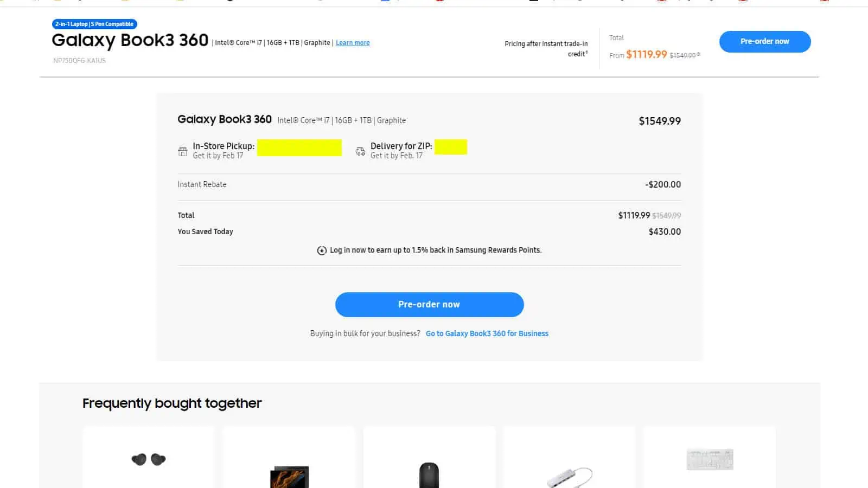Screen dimensions: 868x488
Task: Open the Learn more link
Action: [352, 42]
